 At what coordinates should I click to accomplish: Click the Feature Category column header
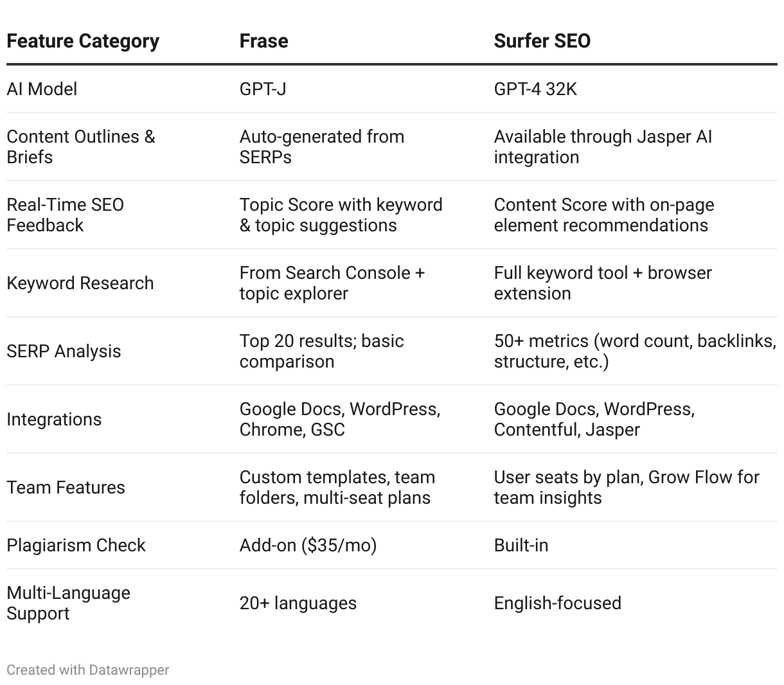tap(83, 41)
